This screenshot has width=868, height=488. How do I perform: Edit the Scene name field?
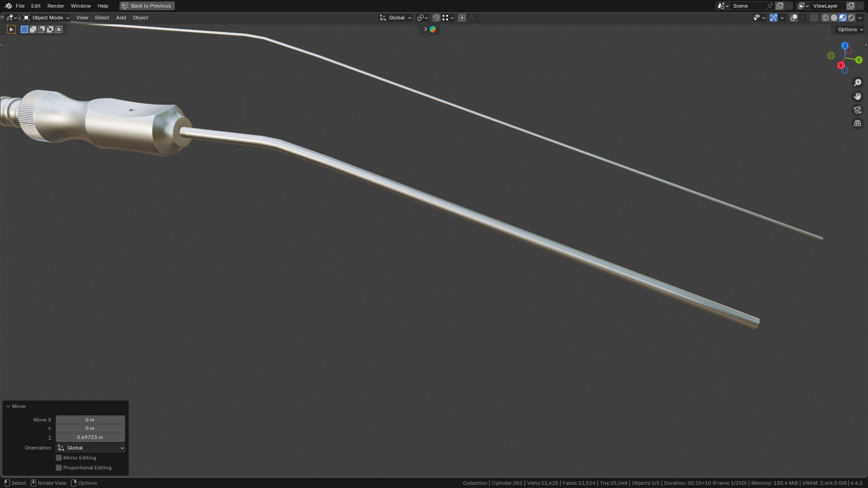point(748,6)
